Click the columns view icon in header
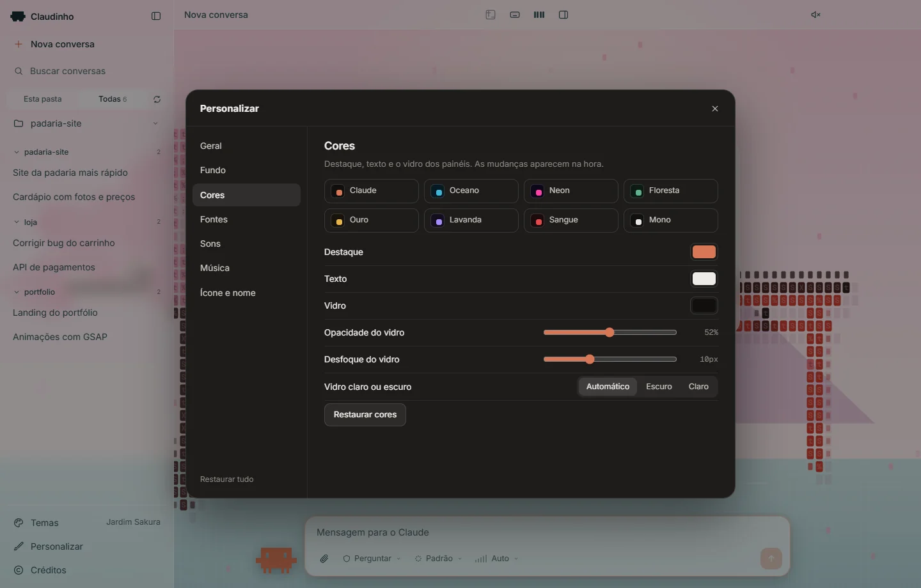The width and height of the screenshot is (921, 588). click(539, 15)
